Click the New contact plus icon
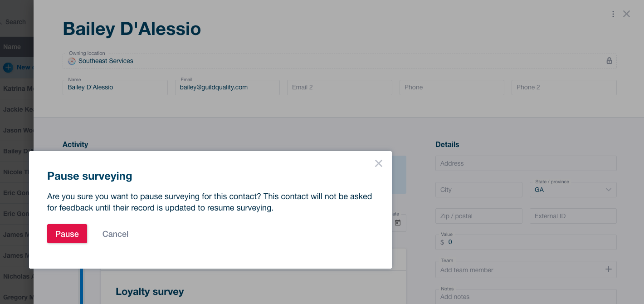The image size is (644, 304). [x=8, y=68]
